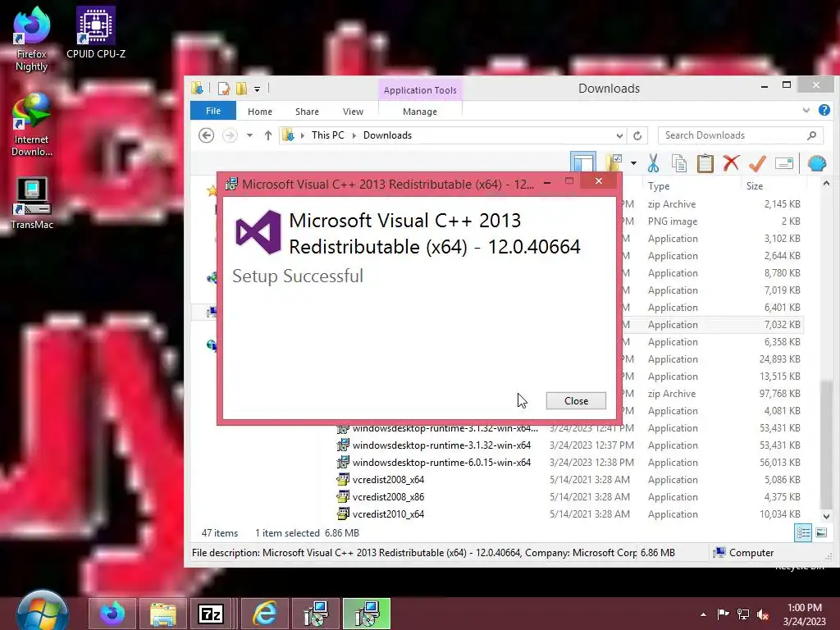Open the Manage ribbon tab

[420, 112]
